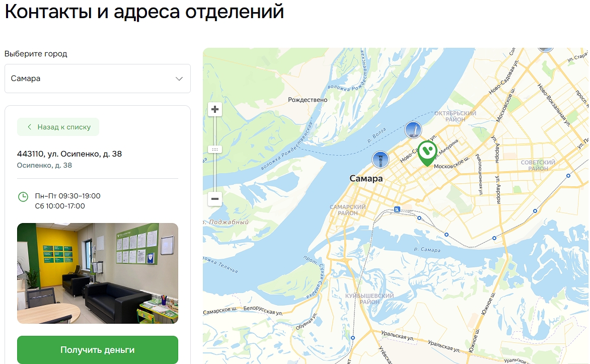Select blue landmark icon near Volga river
The height and width of the screenshot is (364, 590).
(x=413, y=130)
